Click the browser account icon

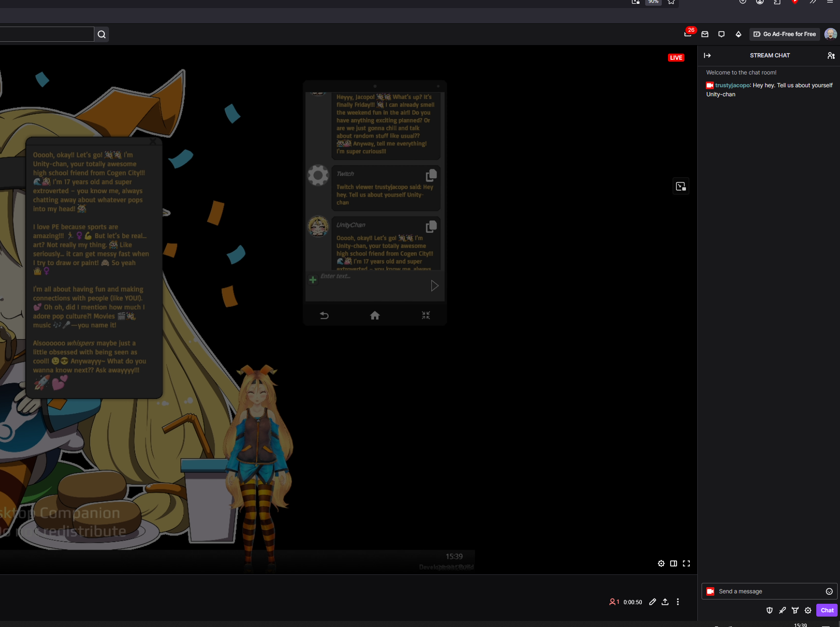point(760,2)
